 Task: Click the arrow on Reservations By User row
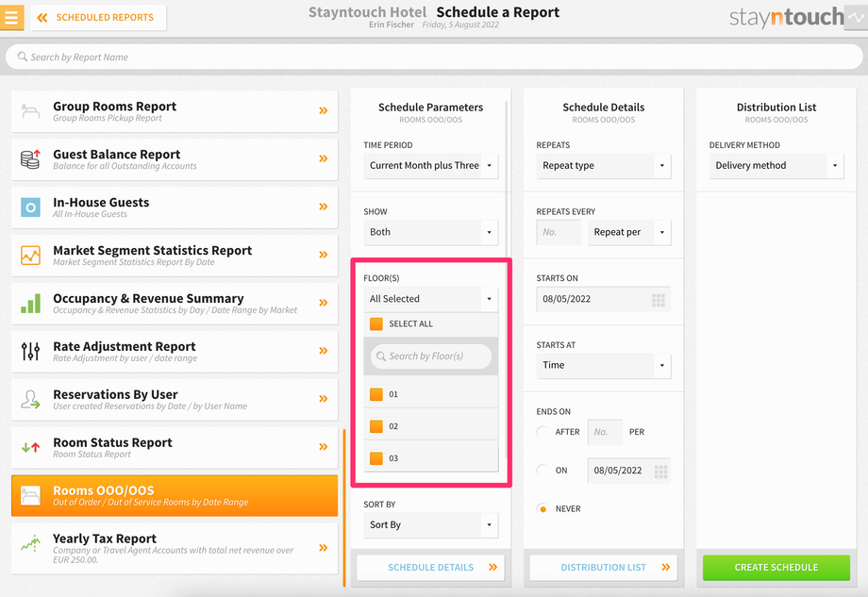[x=324, y=398]
